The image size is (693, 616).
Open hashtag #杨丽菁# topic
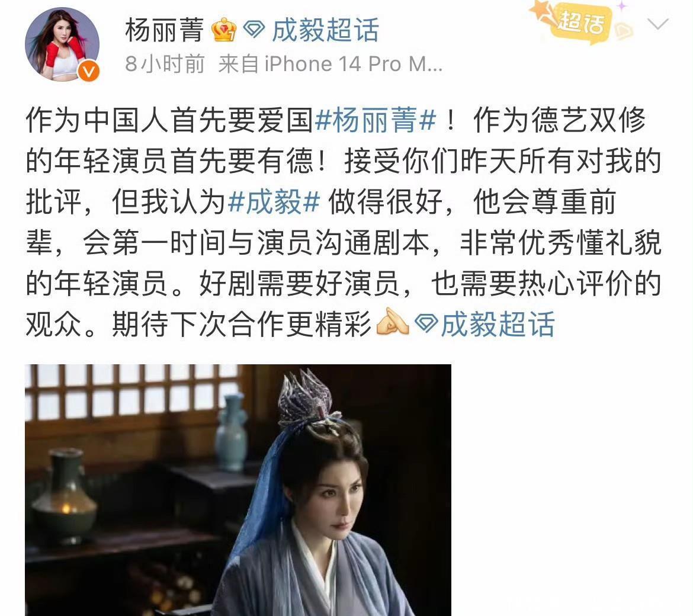pos(376,120)
